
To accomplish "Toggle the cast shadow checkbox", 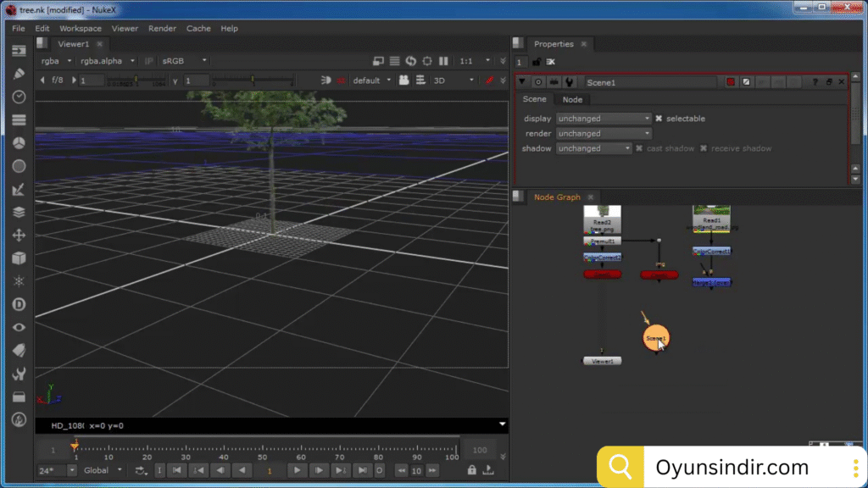I will (x=639, y=148).
